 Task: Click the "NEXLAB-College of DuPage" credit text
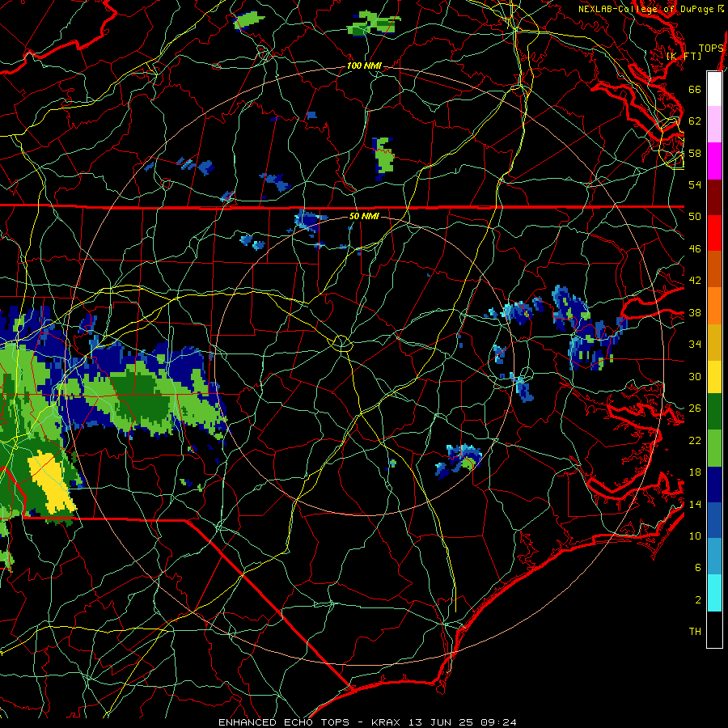tap(646, 9)
